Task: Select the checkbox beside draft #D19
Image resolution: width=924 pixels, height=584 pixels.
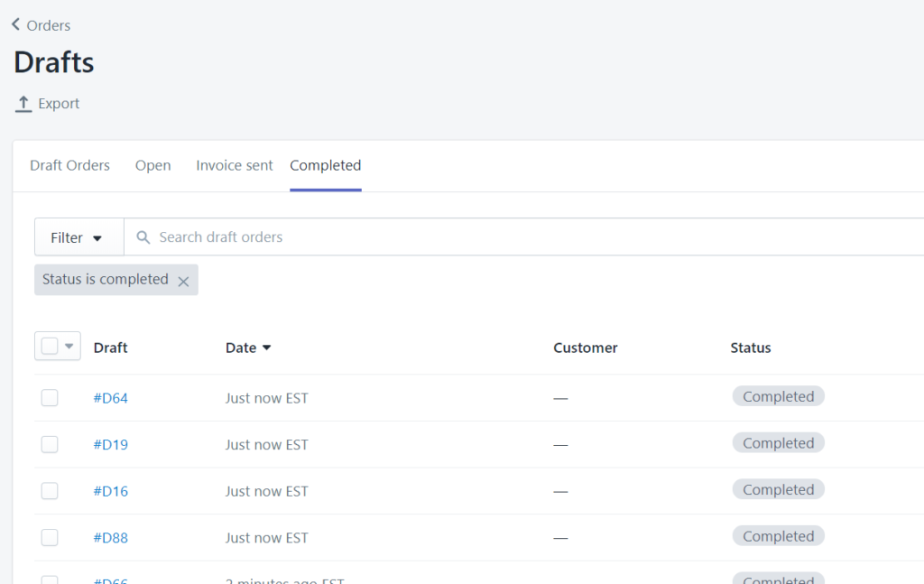Action: point(50,444)
